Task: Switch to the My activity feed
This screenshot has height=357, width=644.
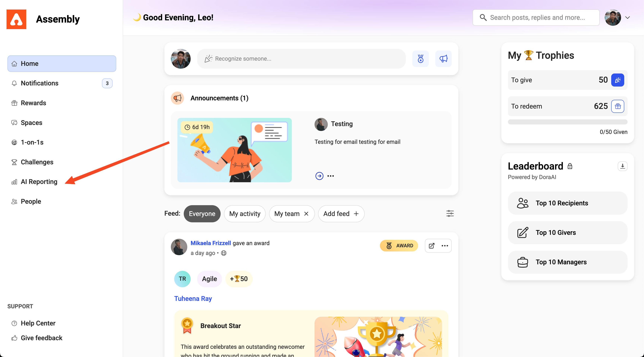Action: 244,214
